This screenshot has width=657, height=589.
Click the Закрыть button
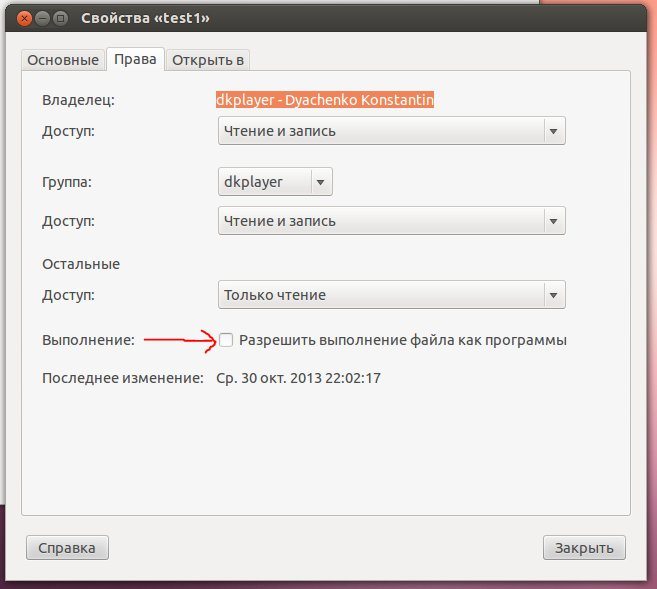pyautogui.click(x=584, y=548)
